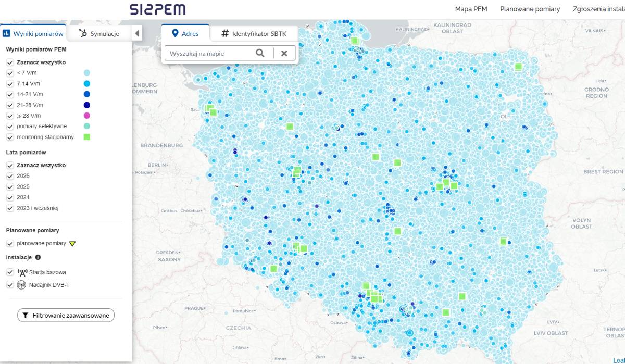The width and height of the screenshot is (625, 364).
Task: Click the SI2PEM logo
Action: click(157, 9)
